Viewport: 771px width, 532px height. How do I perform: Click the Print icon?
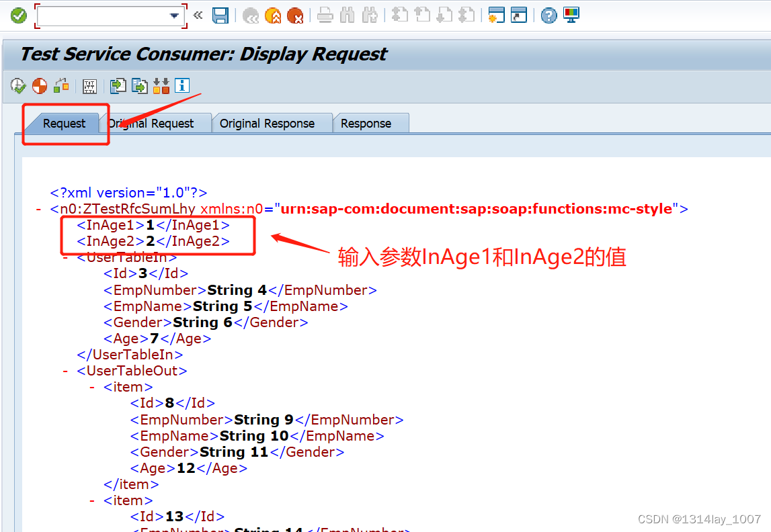point(325,15)
